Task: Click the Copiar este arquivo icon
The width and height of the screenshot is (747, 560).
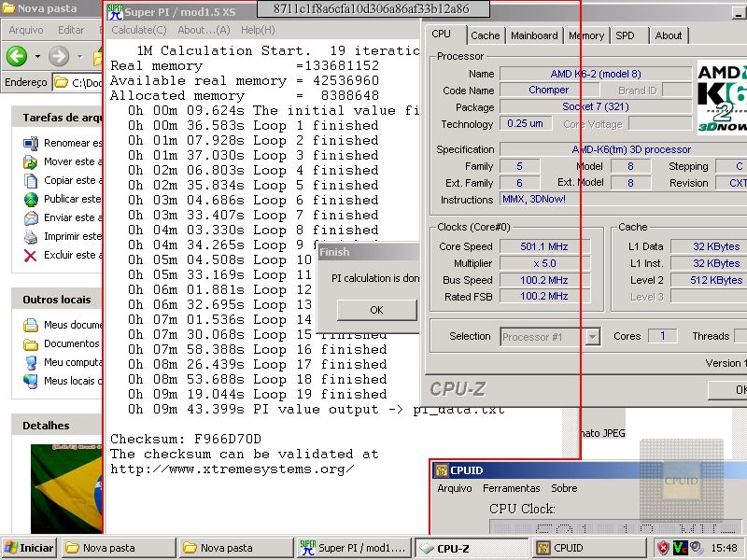Action: coord(31,180)
